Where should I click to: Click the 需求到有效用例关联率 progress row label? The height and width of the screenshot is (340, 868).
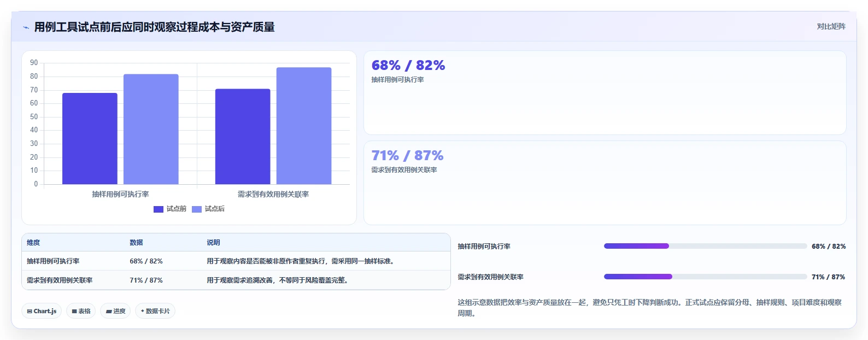(x=491, y=277)
